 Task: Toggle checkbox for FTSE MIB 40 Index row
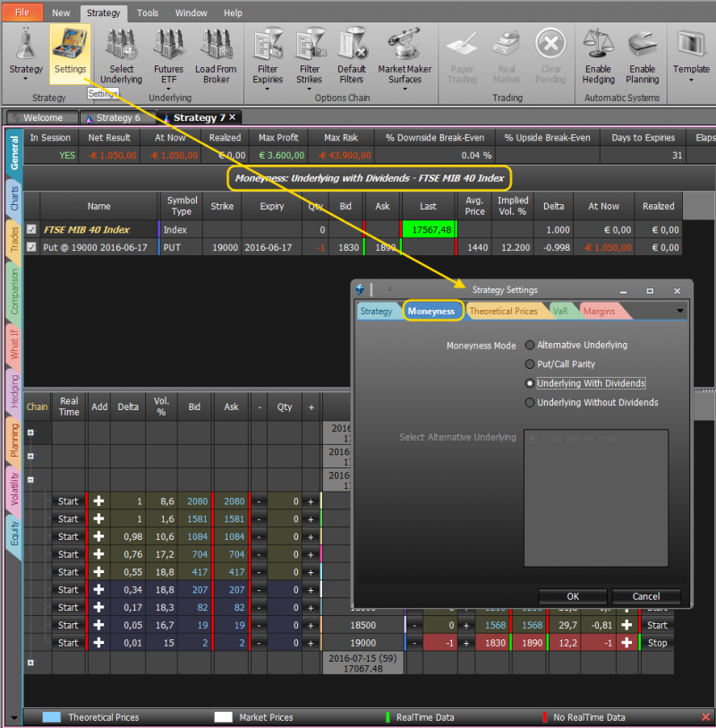tap(32, 230)
